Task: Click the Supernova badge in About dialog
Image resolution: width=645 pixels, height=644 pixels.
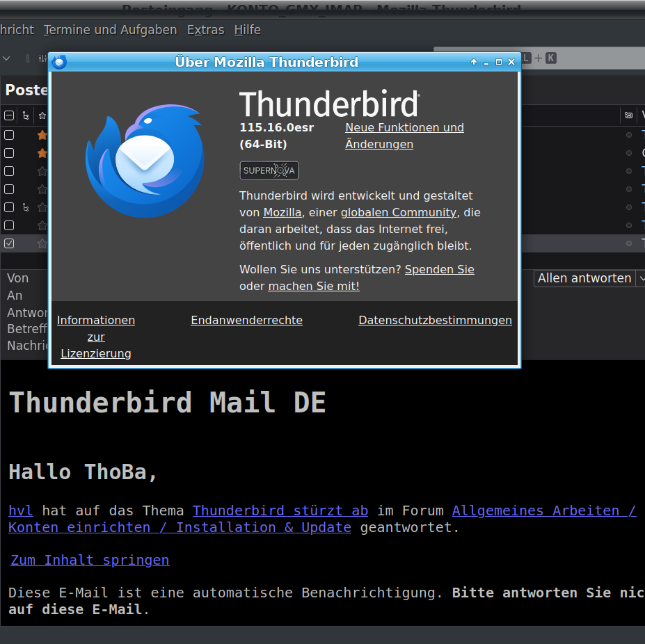Action: [269, 170]
